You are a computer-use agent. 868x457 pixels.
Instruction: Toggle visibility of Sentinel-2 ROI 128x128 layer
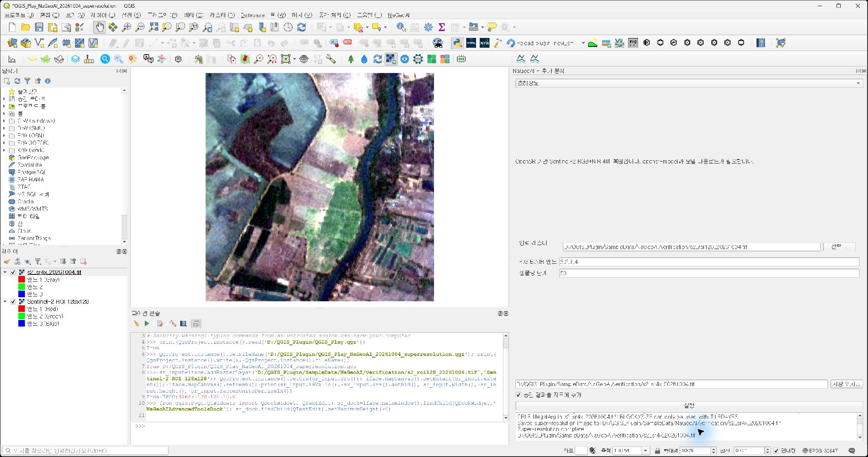13,302
